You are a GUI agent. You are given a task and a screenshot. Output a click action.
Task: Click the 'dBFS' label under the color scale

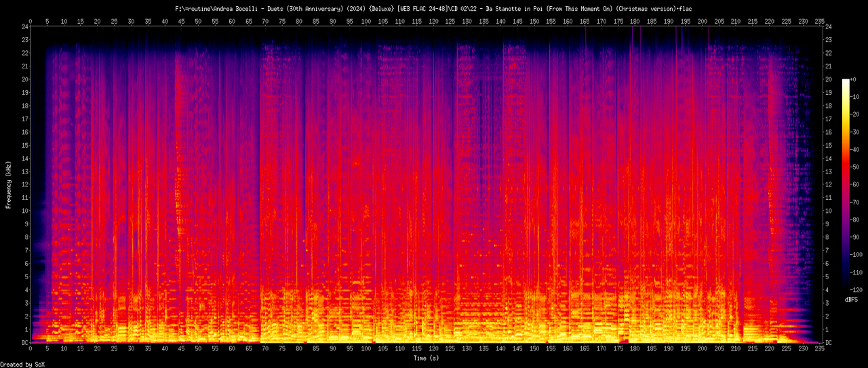852,298
